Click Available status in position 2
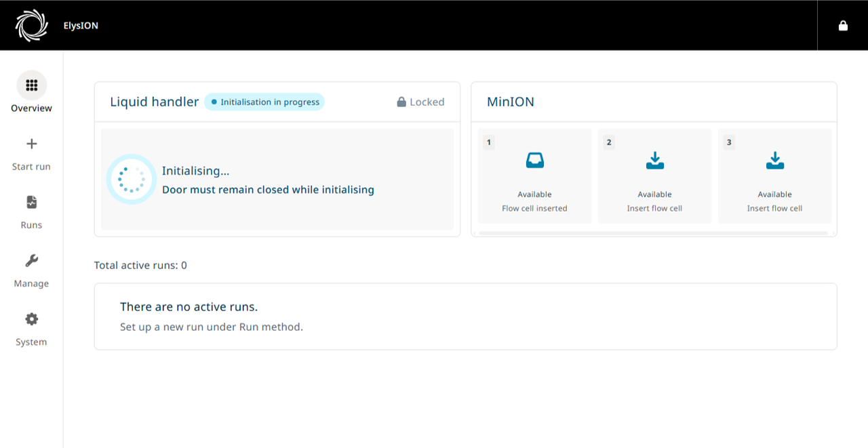868x448 pixels. point(654,194)
